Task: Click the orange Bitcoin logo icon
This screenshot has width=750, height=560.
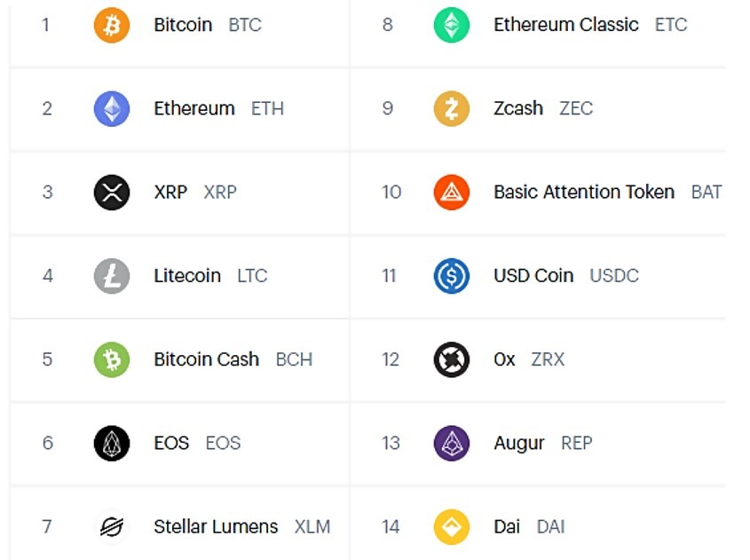Action: tap(112, 25)
